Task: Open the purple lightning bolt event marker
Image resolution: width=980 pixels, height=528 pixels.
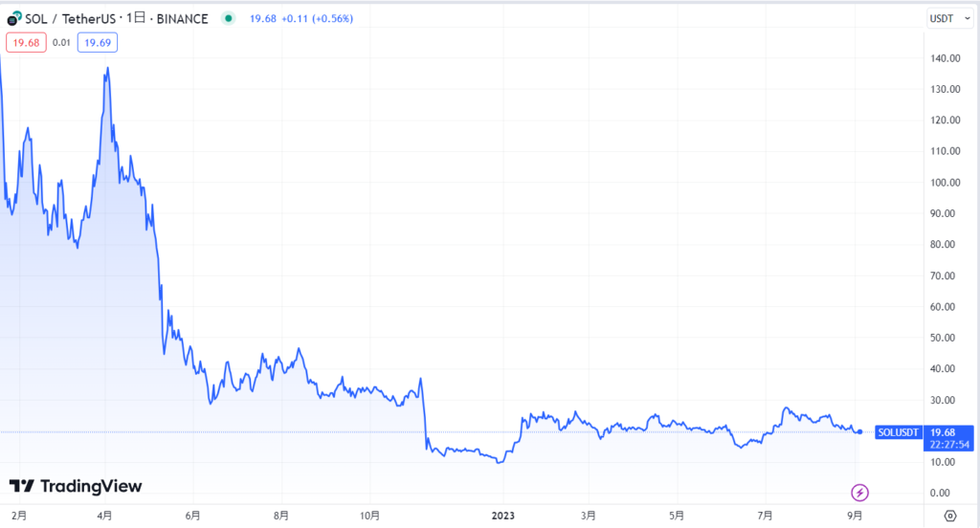Action: 859,493
